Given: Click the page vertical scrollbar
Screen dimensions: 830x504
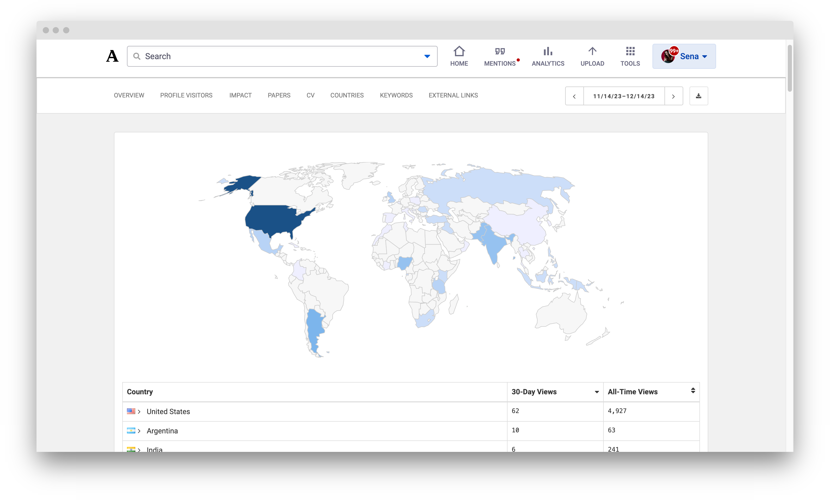Looking at the screenshot, I should pyautogui.click(x=789, y=68).
